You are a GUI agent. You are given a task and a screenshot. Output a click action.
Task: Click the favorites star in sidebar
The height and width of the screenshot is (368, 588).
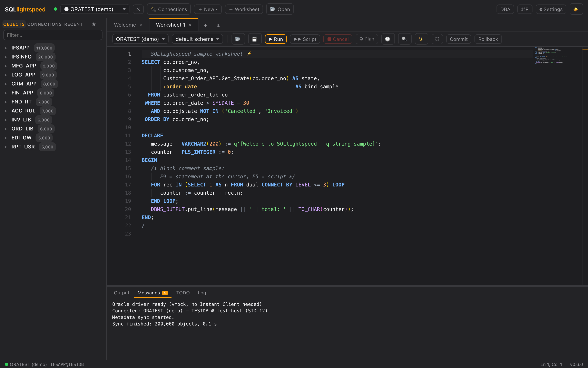[x=94, y=24]
